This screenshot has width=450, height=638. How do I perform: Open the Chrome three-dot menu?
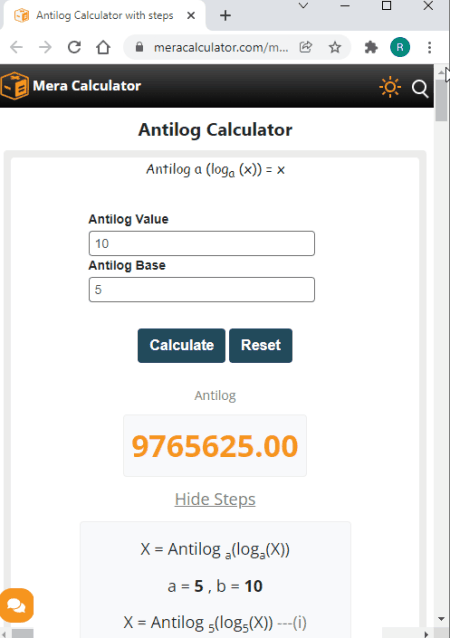click(x=430, y=47)
